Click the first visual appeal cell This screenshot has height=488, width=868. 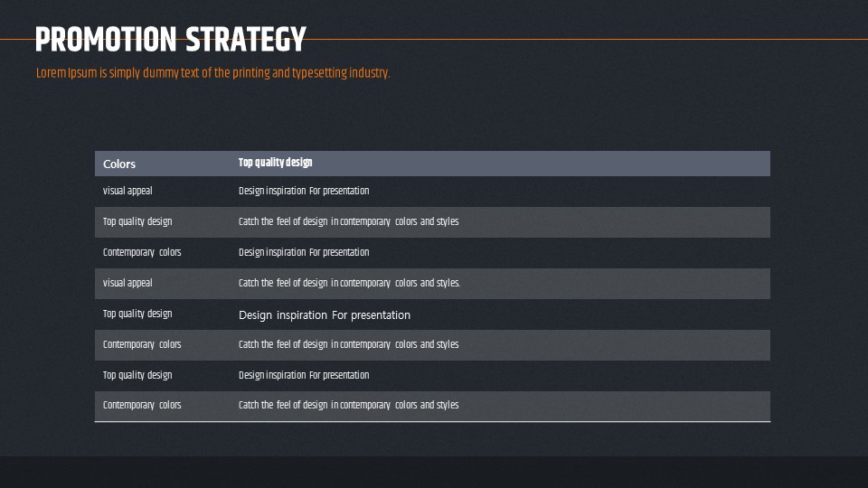pos(127,191)
